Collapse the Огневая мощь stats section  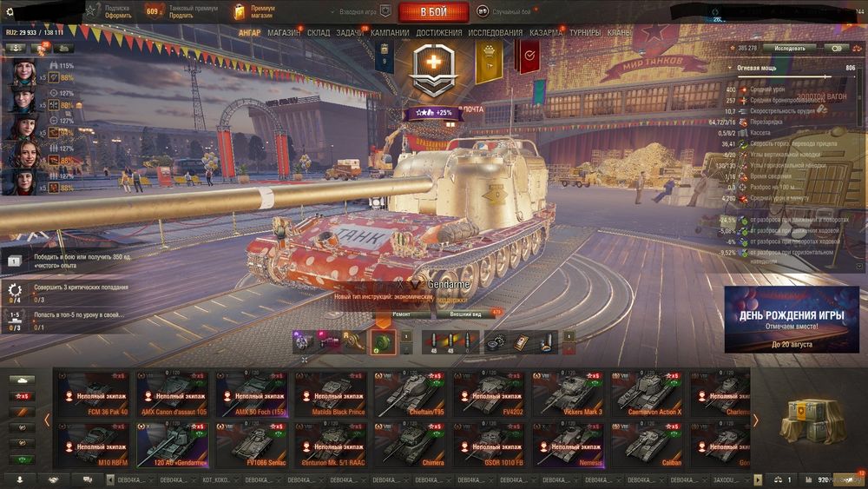click(730, 68)
